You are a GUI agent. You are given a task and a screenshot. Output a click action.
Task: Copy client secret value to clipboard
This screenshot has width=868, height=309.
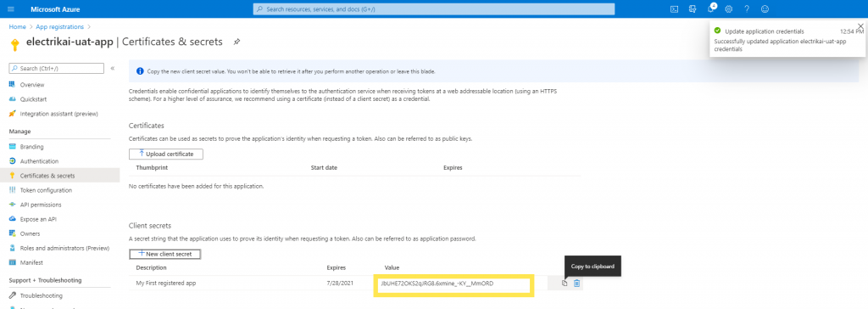(564, 284)
